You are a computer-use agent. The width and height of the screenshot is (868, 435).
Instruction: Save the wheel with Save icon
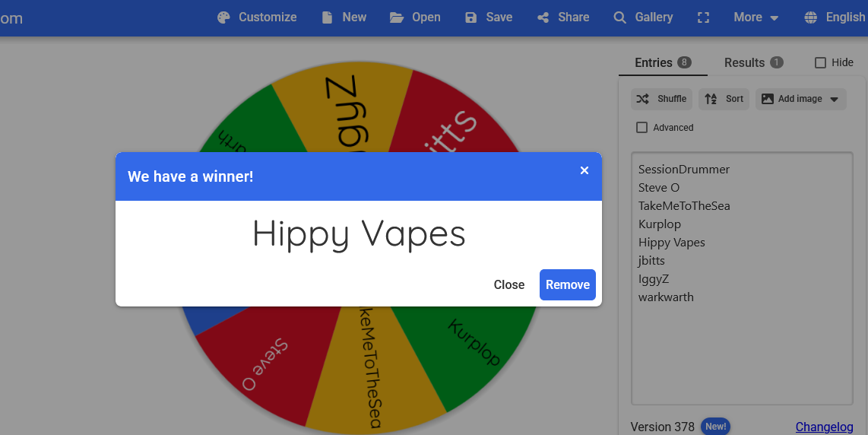coord(471,17)
